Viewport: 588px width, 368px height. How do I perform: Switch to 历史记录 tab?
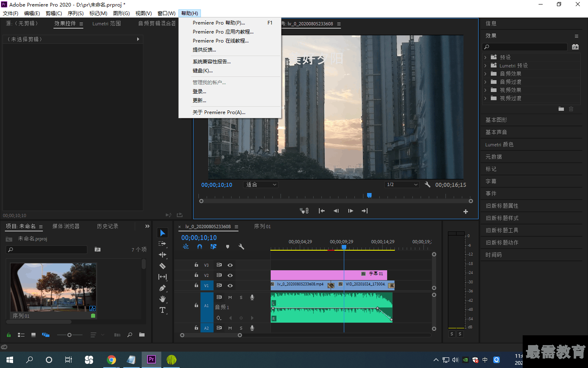coord(107,226)
